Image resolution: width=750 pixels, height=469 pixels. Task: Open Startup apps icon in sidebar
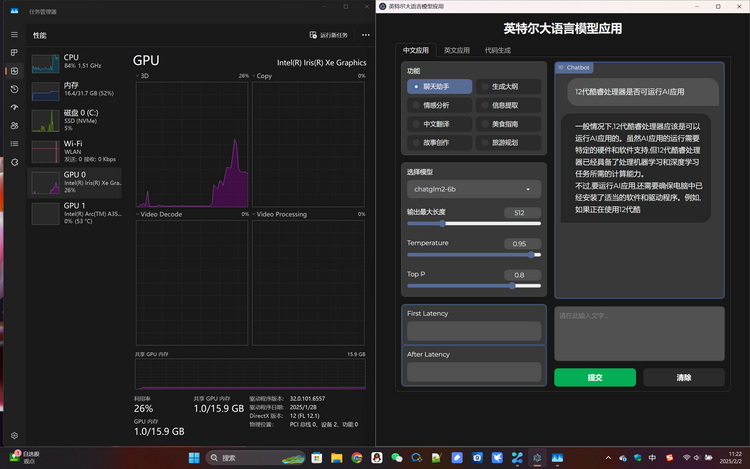coord(14,108)
